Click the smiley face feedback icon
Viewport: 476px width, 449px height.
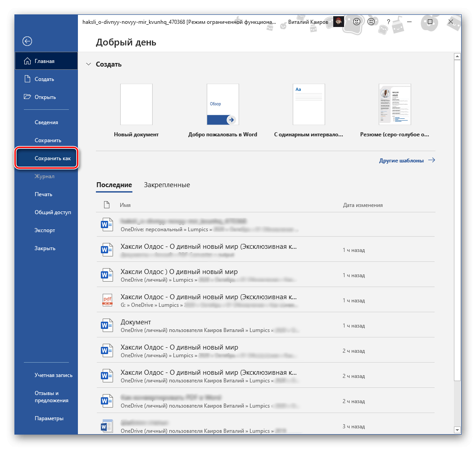[x=356, y=22]
